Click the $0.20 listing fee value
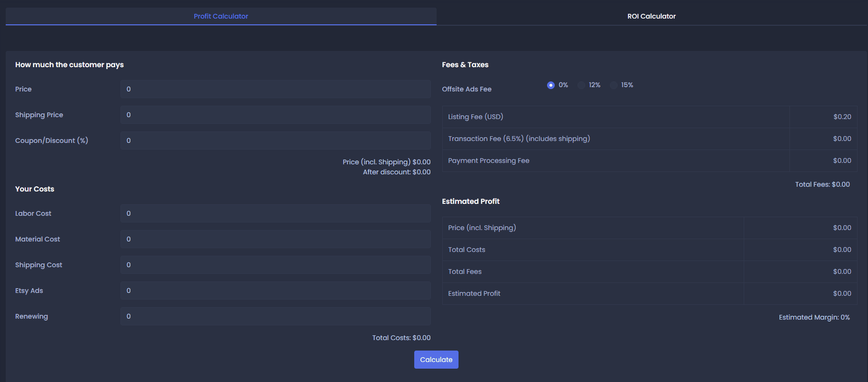The image size is (868, 382). point(842,117)
